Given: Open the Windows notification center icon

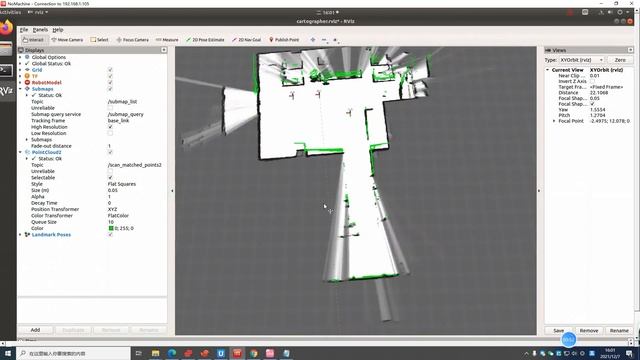Looking at the screenshot, I should point(630,353).
